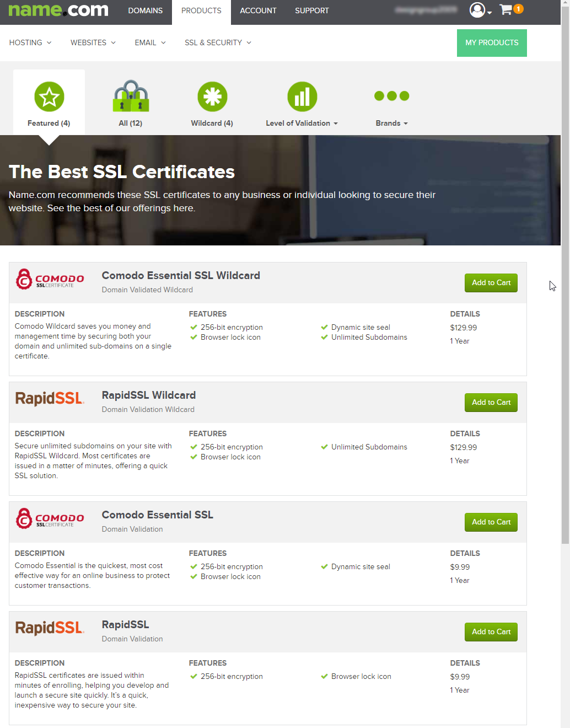Select the Wildcard asterisk icon
Image resolution: width=570 pixels, height=728 pixels.
[x=212, y=97]
